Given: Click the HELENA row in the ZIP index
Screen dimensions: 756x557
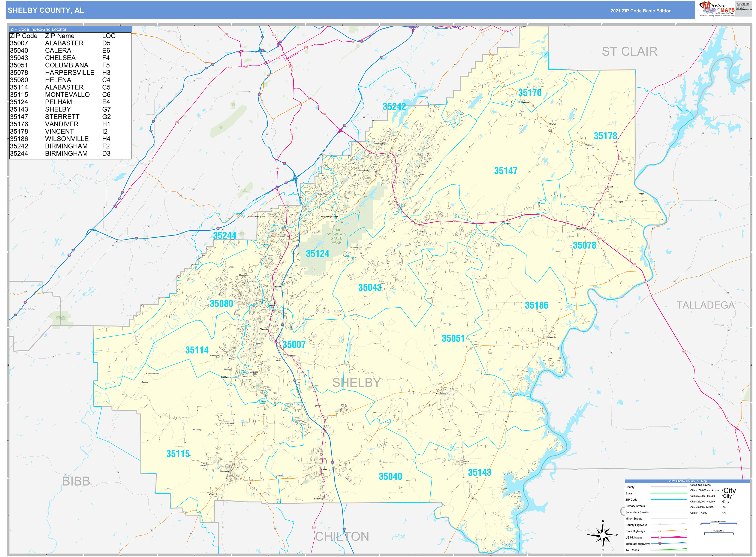Looking at the screenshot, I should point(70,80).
